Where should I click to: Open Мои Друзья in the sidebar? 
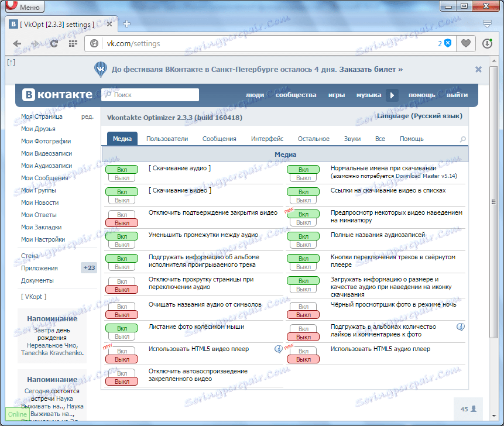point(38,129)
